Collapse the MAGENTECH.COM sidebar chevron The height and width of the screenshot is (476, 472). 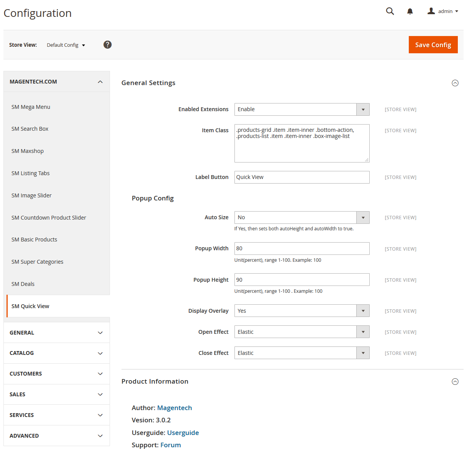(100, 82)
